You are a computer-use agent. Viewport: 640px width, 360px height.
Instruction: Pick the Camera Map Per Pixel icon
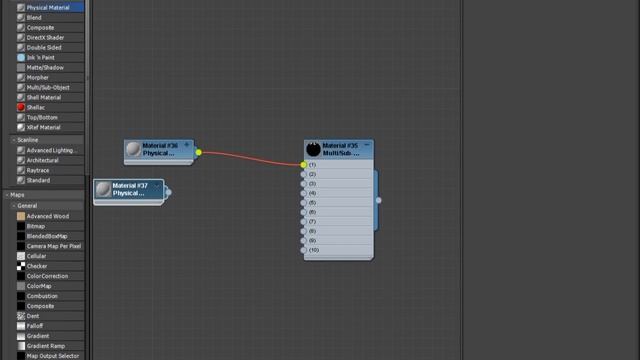pos(21,246)
